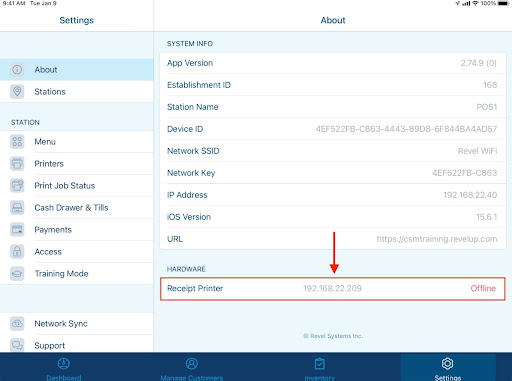Open Print Job Status
Screen dimensions: 512x381
click(x=77, y=186)
